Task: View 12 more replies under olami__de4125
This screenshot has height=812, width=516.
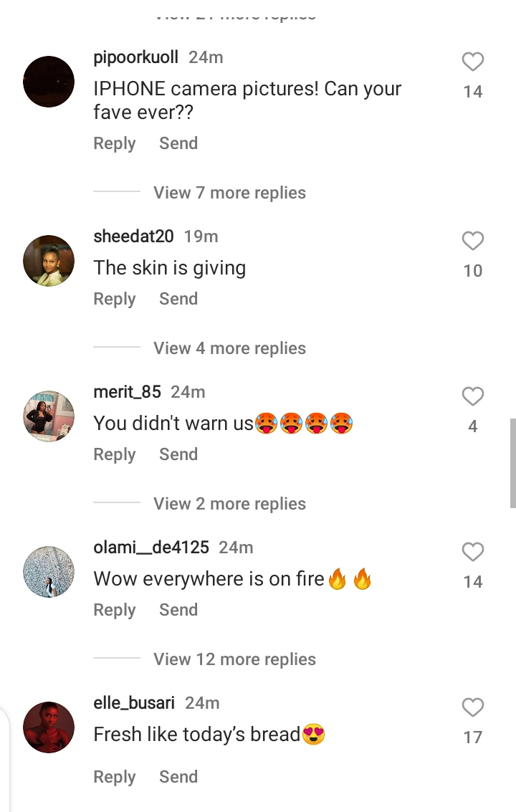Action: pyautogui.click(x=234, y=659)
